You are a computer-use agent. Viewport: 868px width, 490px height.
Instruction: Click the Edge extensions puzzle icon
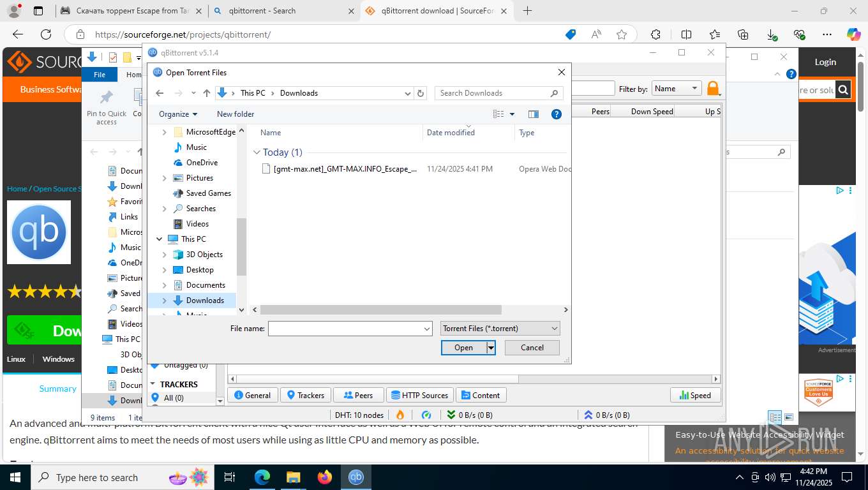(x=655, y=34)
